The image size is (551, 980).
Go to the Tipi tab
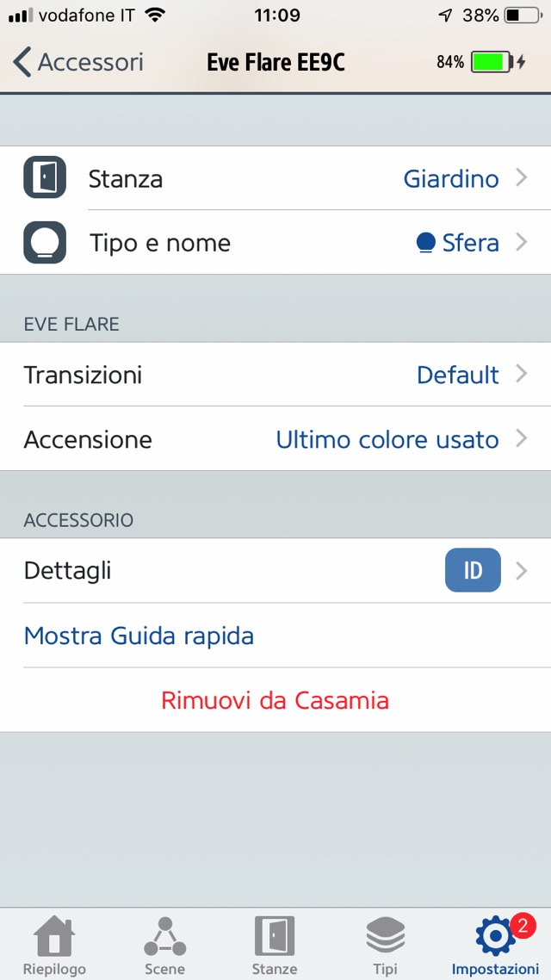[x=385, y=945]
